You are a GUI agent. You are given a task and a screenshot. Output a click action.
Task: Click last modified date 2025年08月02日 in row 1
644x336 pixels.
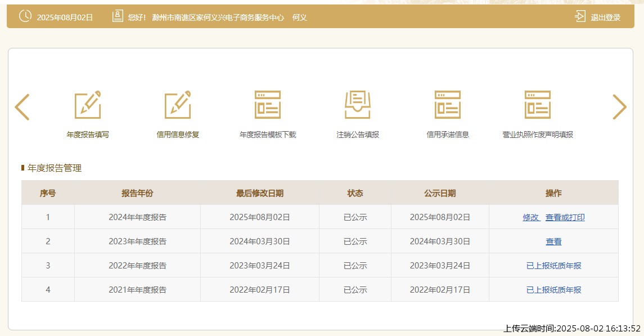(260, 217)
